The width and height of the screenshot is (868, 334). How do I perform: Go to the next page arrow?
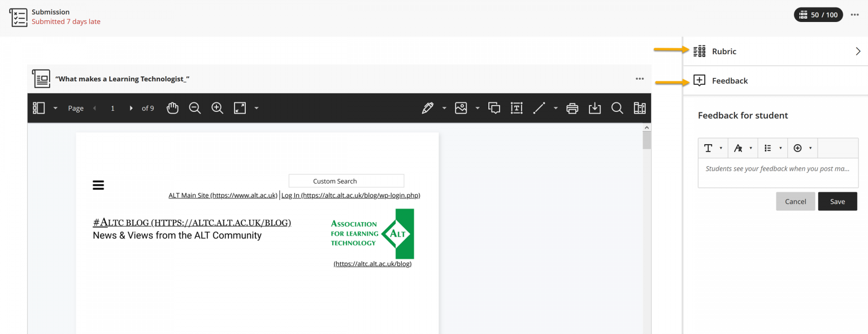(131, 108)
